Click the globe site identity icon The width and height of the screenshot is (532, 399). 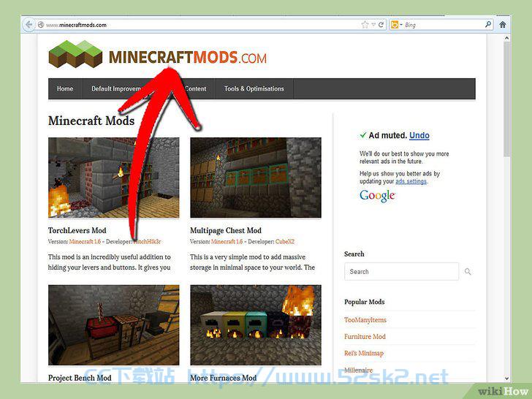click(x=41, y=25)
